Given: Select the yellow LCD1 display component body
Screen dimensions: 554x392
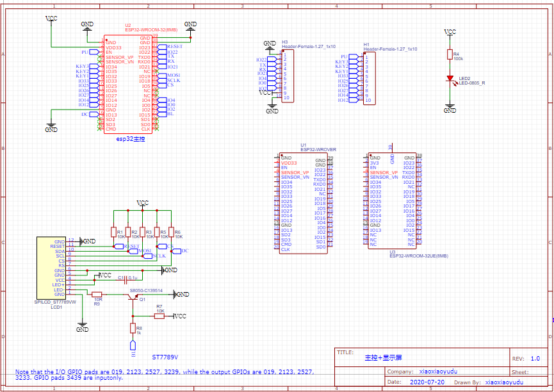Looking at the screenshot, I should 51,268.
